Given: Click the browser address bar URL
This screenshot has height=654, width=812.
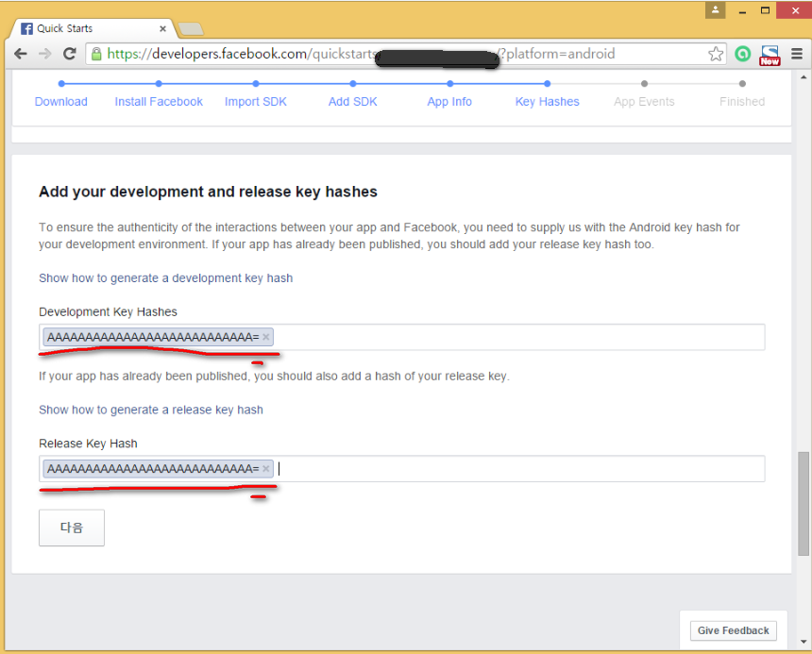Looking at the screenshot, I should pos(404,54).
